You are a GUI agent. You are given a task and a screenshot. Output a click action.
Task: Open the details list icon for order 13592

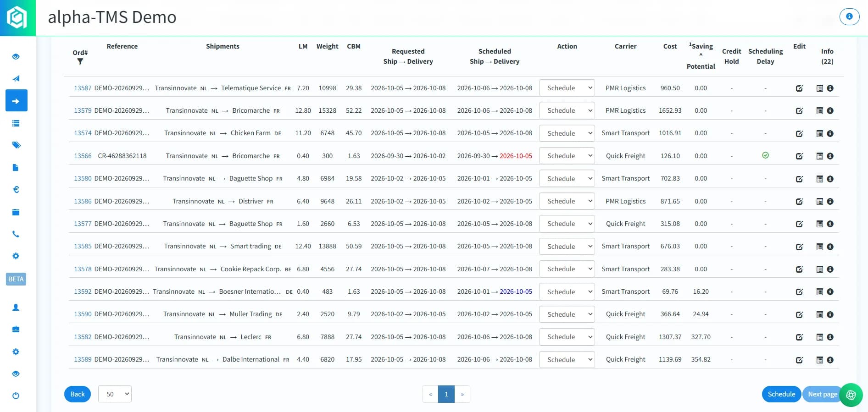[x=820, y=291]
